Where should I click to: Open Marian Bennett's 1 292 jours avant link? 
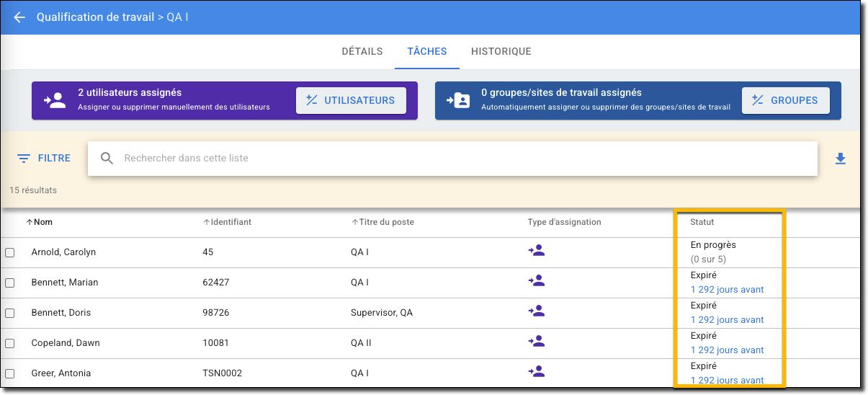(727, 290)
